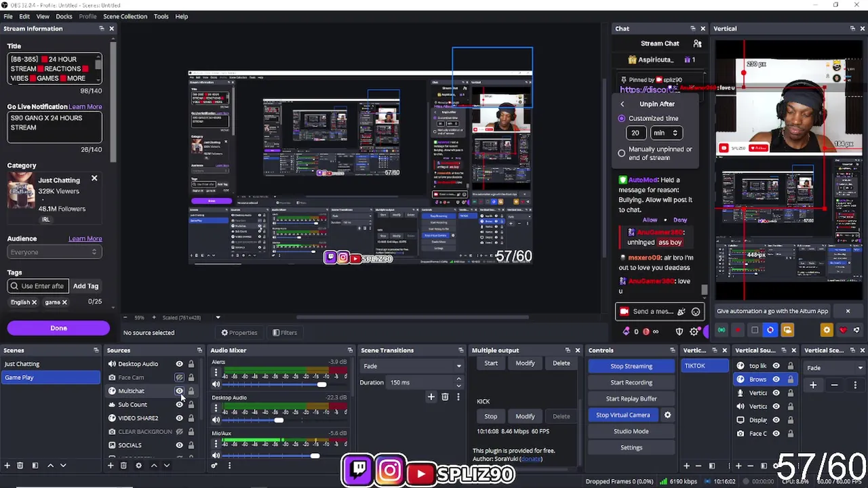Unlock the Desktop Audio source
868x488 pixels.
pyautogui.click(x=191, y=364)
